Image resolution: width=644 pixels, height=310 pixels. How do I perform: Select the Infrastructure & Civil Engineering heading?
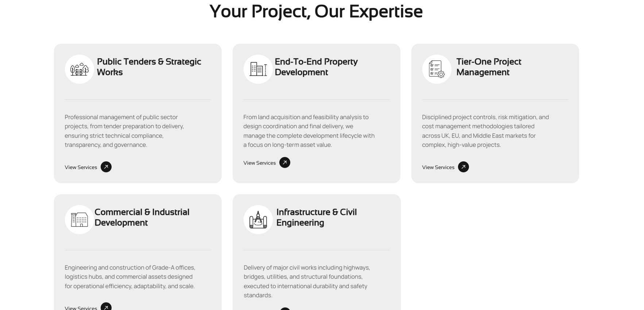(x=317, y=217)
